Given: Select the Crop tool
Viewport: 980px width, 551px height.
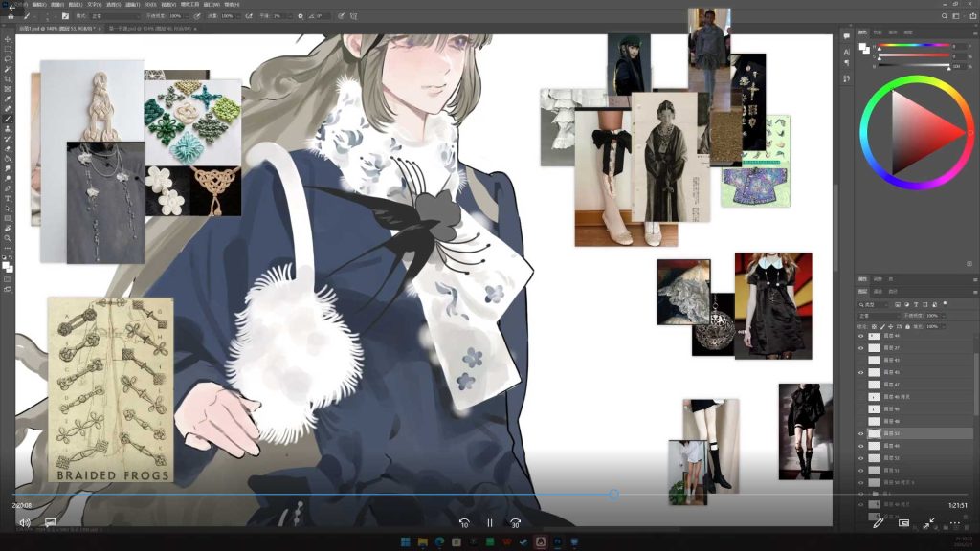Looking at the screenshot, I should coord(7,78).
